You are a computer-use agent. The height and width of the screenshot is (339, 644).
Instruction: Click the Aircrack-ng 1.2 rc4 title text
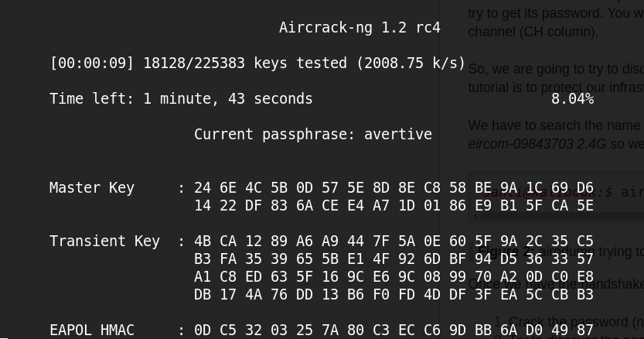click(x=359, y=28)
